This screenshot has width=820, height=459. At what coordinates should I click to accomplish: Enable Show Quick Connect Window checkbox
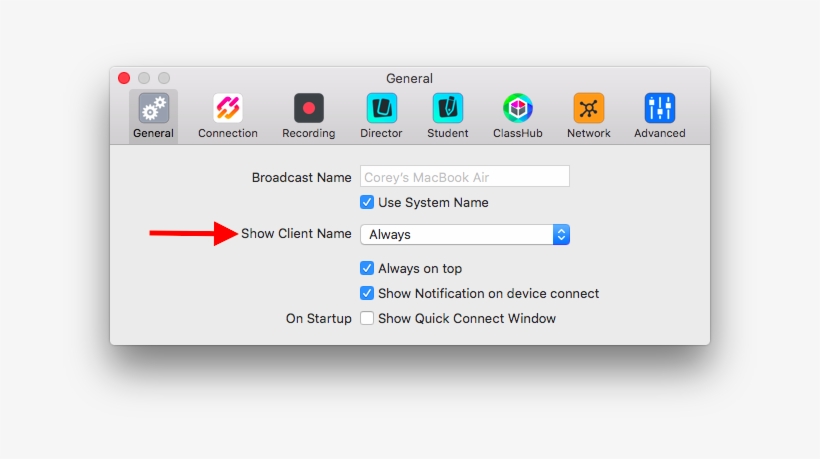(x=367, y=318)
